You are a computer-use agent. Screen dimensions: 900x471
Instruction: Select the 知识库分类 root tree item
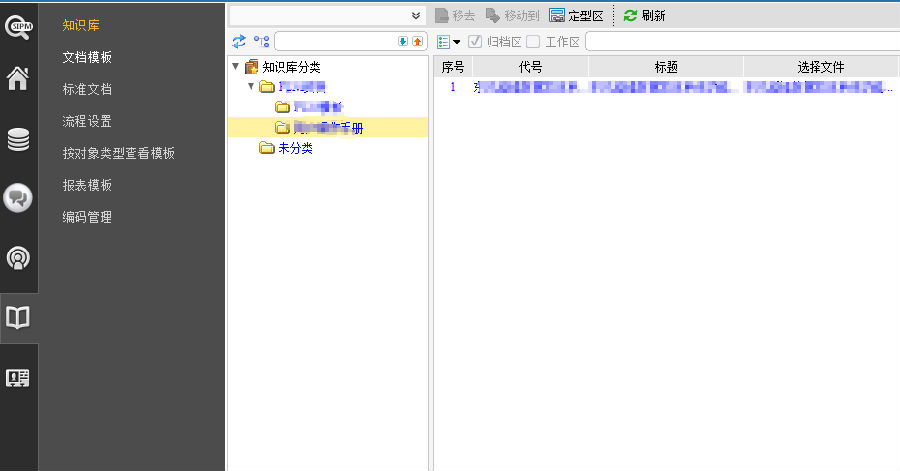[291, 67]
